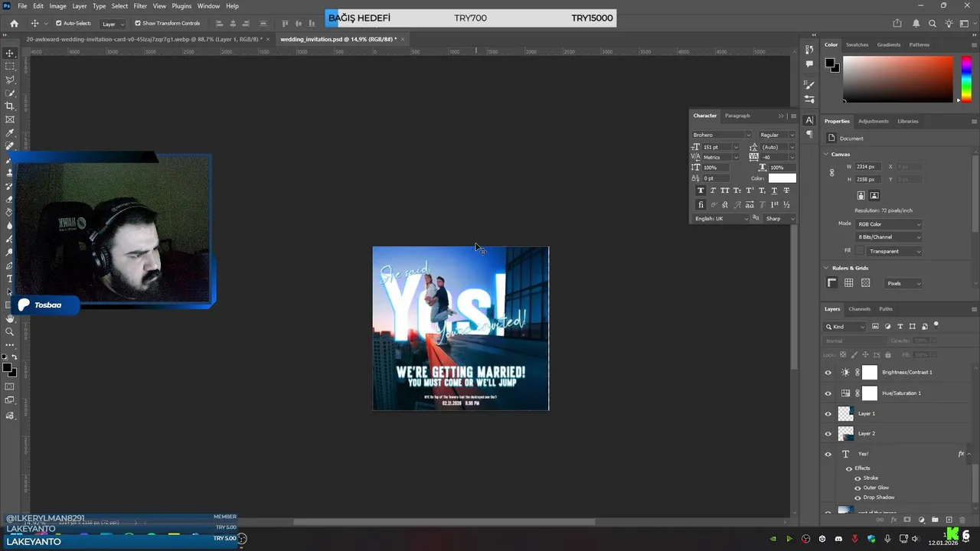The height and width of the screenshot is (551, 980).
Task: Toggle visibility of the Drop Shadow effect
Action: (857, 497)
